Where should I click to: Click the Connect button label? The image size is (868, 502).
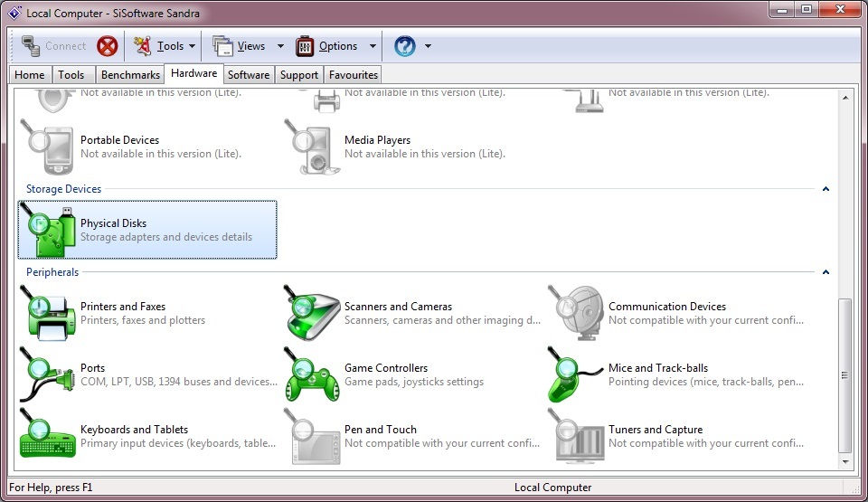point(65,46)
